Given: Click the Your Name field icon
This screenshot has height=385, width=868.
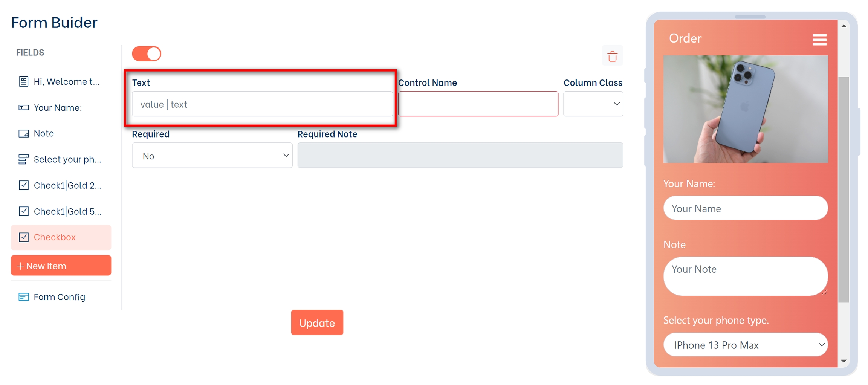Looking at the screenshot, I should [23, 108].
